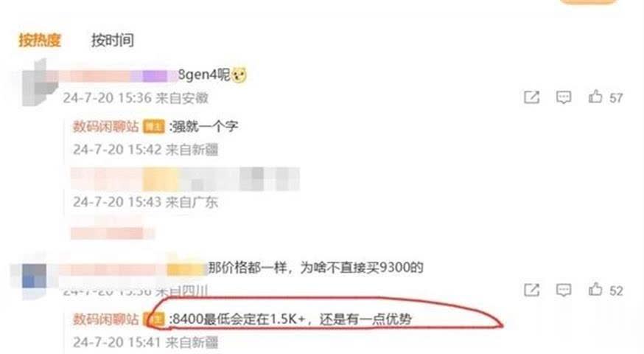Open reply box for 8gen4 comment

pos(564,97)
